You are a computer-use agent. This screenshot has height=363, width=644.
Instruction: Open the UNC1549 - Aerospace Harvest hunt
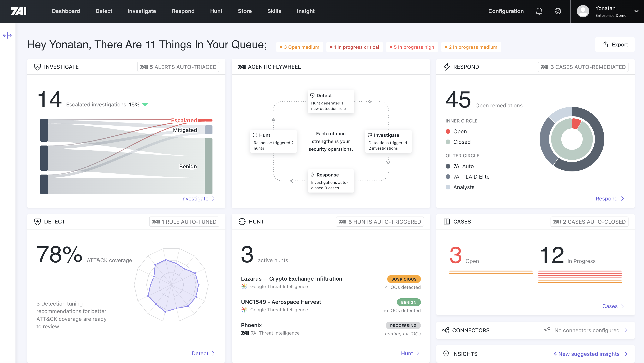[281, 302]
